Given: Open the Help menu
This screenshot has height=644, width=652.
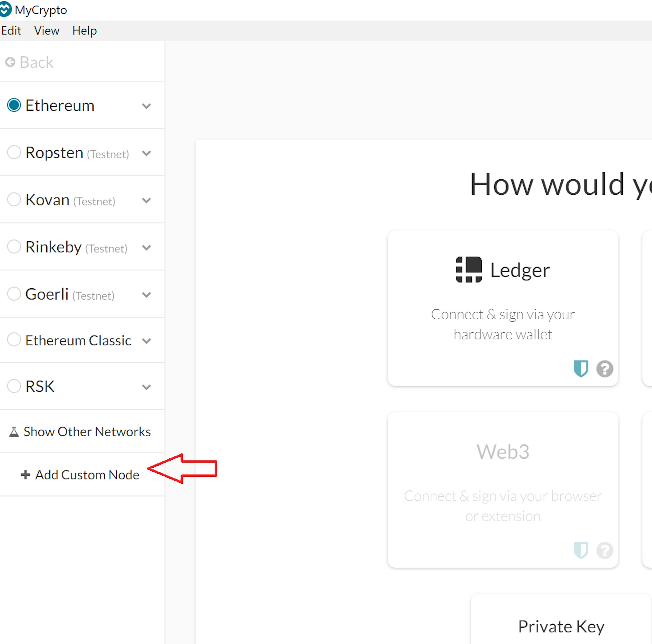Looking at the screenshot, I should pos(84,31).
